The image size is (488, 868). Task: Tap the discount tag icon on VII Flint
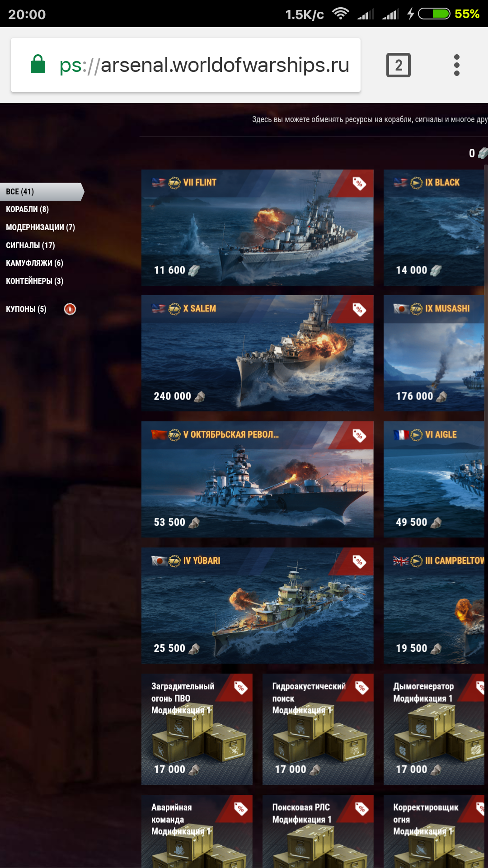click(359, 183)
